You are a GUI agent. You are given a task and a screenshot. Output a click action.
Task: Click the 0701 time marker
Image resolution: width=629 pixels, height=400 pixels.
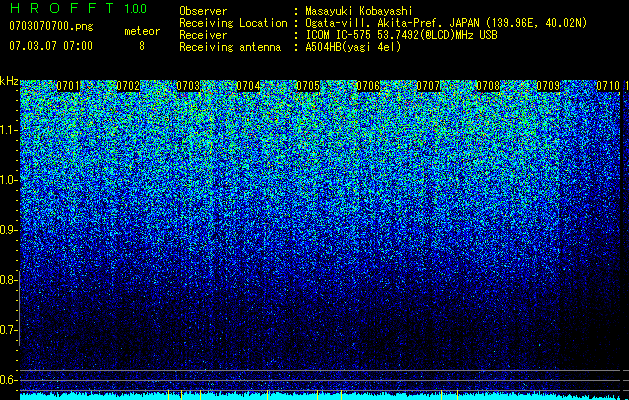(68, 86)
